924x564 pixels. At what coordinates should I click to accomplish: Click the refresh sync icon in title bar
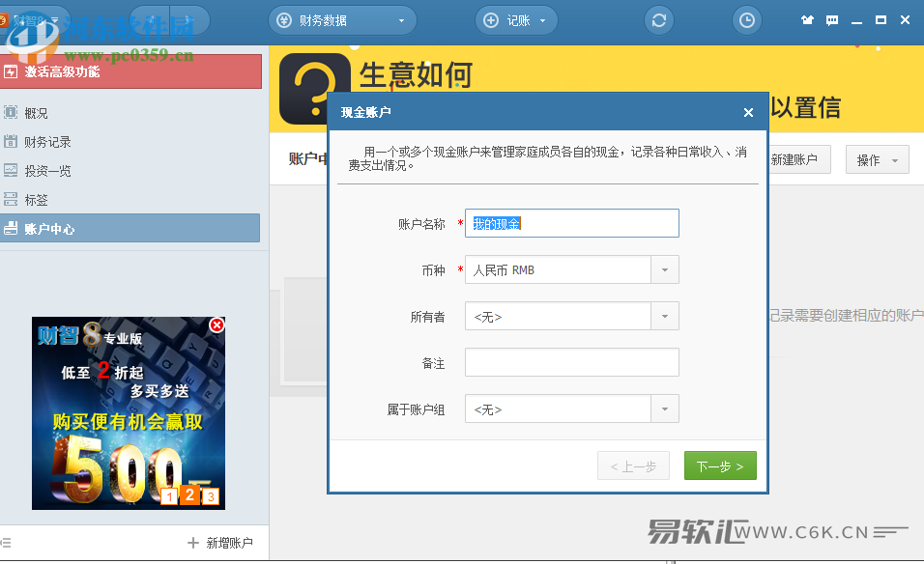pyautogui.click(x=660, y=20)
